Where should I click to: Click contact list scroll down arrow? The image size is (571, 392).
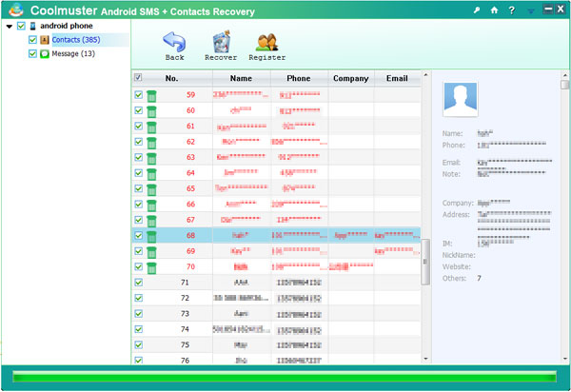coord(425,359)
